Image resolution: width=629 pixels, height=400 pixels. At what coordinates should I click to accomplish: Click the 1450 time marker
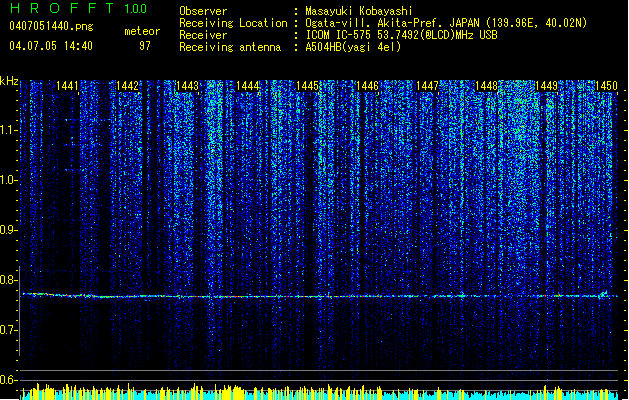coord(606,86)
